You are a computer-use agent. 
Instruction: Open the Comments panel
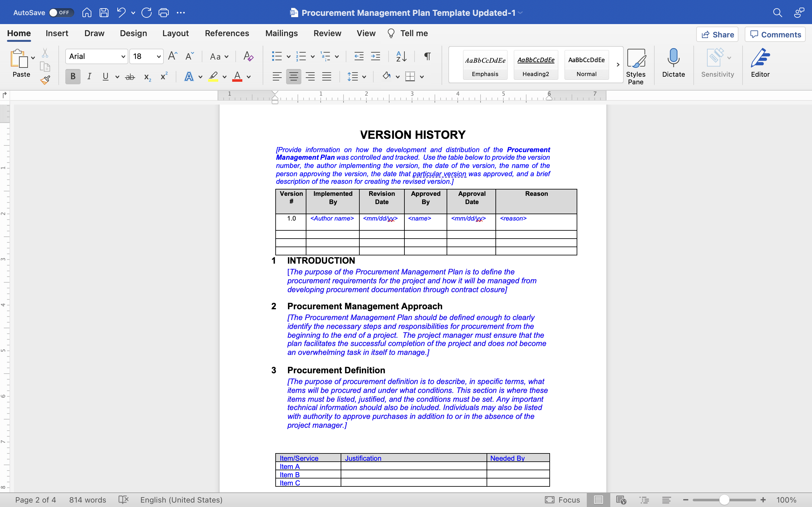pos(775,34)
